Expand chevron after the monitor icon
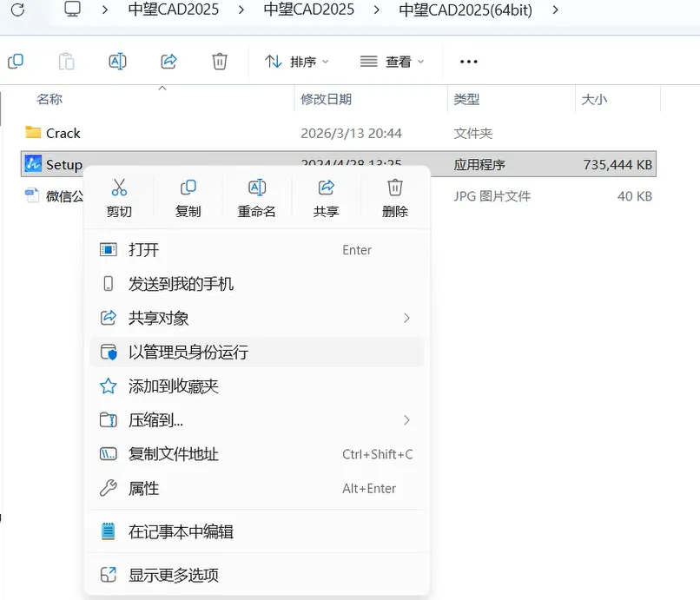The width and height of the screenshot is (700, 600). point(105,10)
